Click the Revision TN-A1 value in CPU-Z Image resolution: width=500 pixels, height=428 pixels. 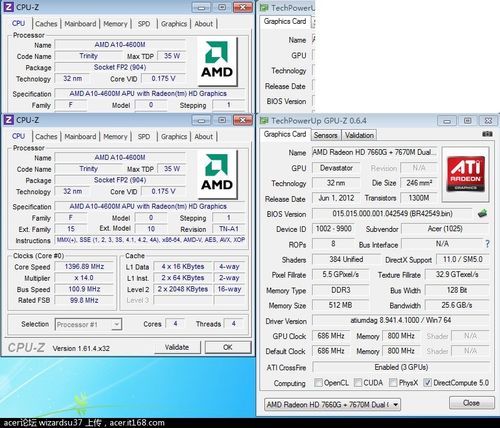[x=229, y=229]
